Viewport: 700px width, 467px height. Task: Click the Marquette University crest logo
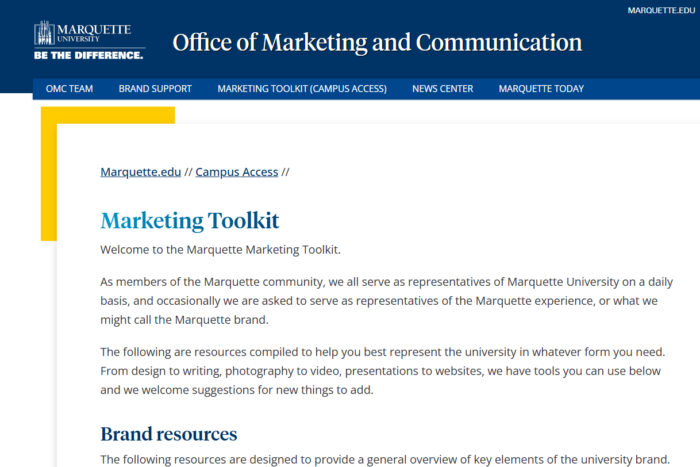[x=44, y=34]
